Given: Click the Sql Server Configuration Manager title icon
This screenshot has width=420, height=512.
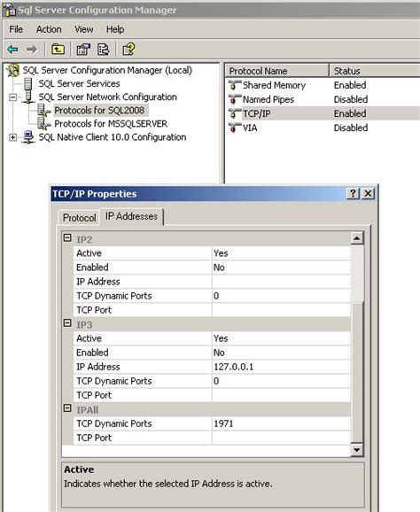Looking at the screenshot, I should coord(10,10).
